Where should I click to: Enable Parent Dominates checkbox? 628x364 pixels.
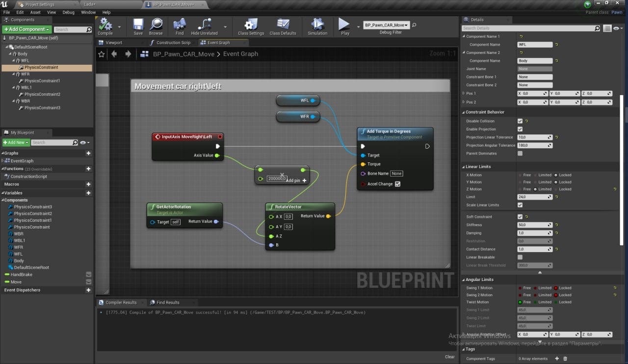click(x=520, y=154)
